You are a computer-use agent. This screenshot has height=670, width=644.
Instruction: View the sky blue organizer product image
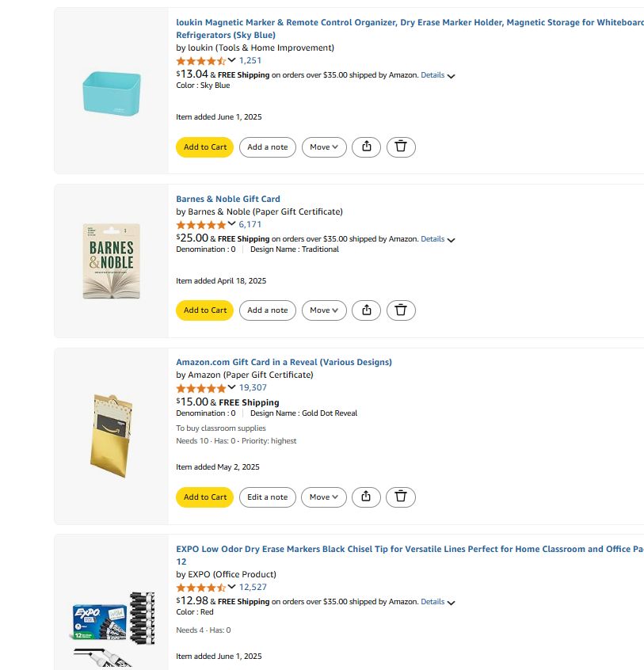click(x=112, y=93)
